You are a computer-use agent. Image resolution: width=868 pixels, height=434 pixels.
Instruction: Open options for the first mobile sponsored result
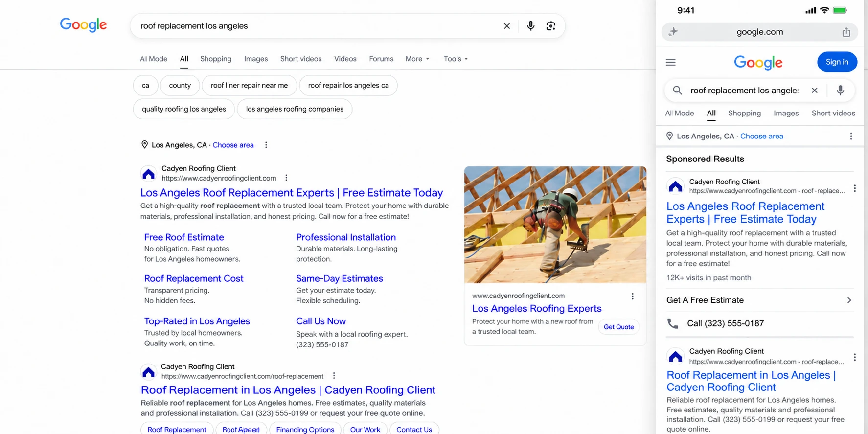pyautogui.click(x=855, y=188)
